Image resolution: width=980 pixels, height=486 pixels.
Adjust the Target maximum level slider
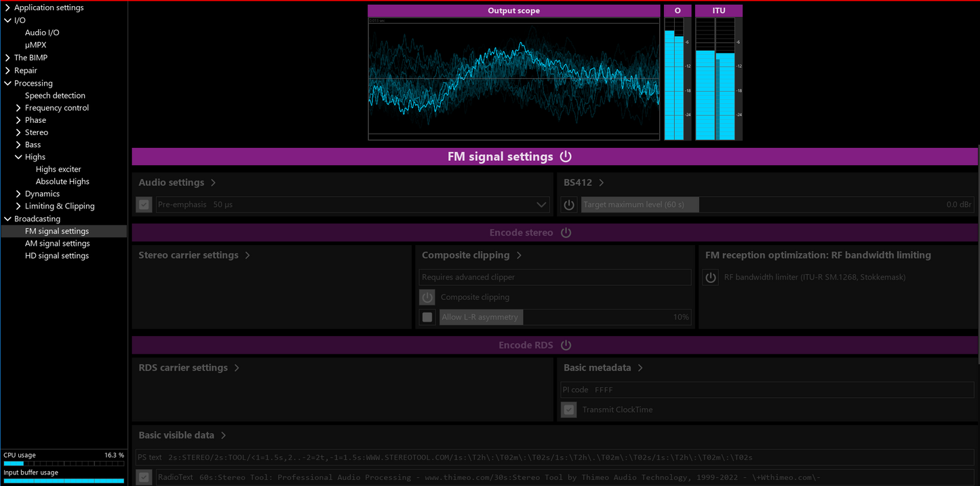coord(777,205)
